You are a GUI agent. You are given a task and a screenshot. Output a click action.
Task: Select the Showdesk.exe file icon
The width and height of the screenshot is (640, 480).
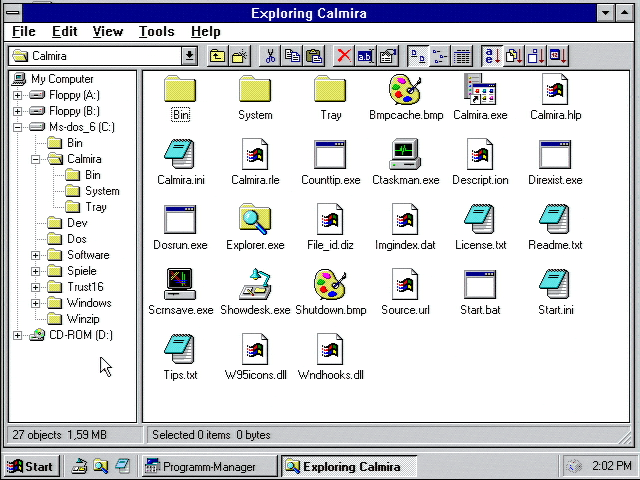pyautogui.click(x=255, y=285)
